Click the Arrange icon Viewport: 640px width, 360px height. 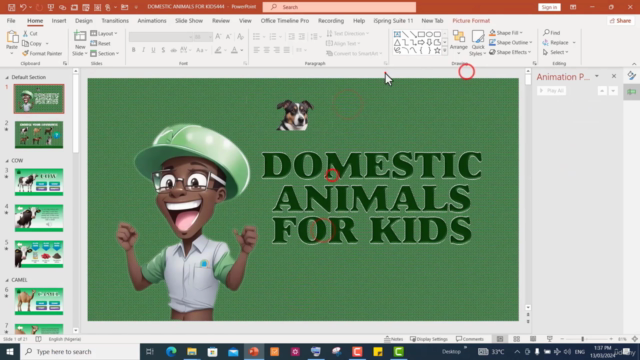tap(459, 37)
